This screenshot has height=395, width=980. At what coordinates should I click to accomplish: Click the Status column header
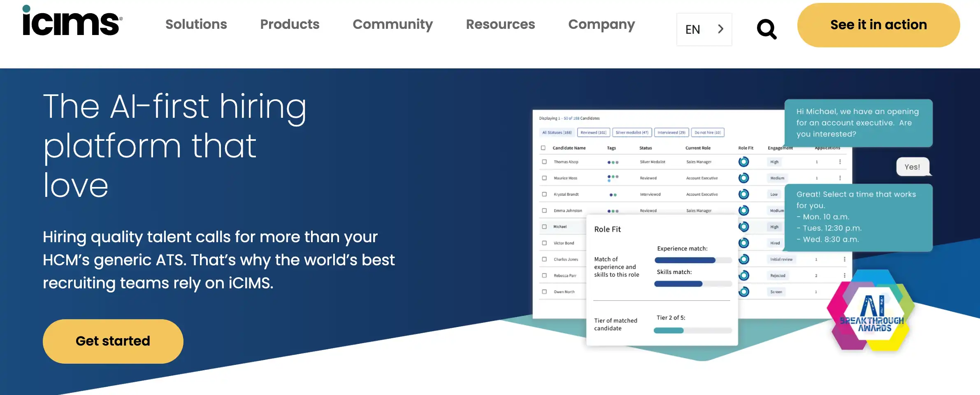pyautogui.click(x=646, y=148)
